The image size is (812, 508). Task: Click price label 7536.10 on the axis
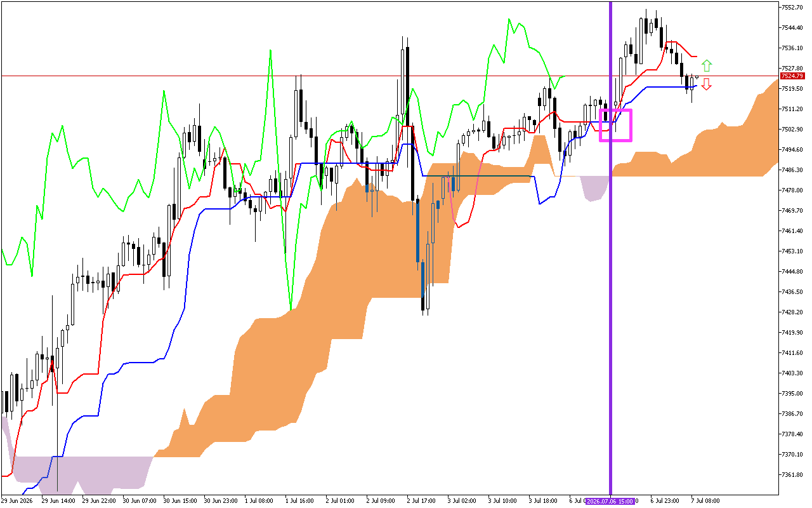(793, 48)
